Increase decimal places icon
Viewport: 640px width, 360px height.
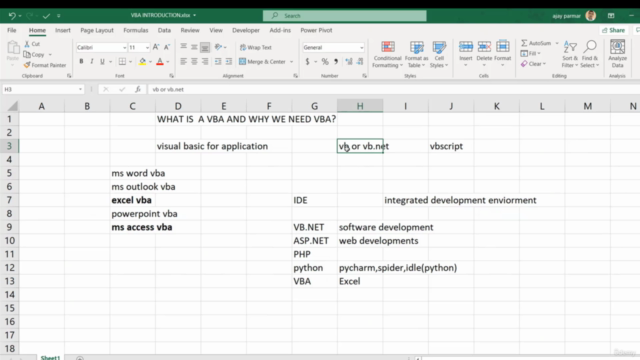click(349, 62)
